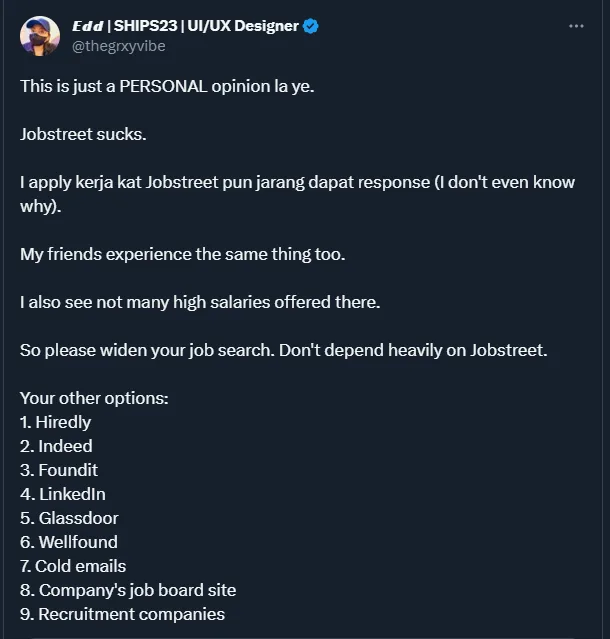Click list item "1. Hiredly"
610x639 pixels.
click(55, 422)
